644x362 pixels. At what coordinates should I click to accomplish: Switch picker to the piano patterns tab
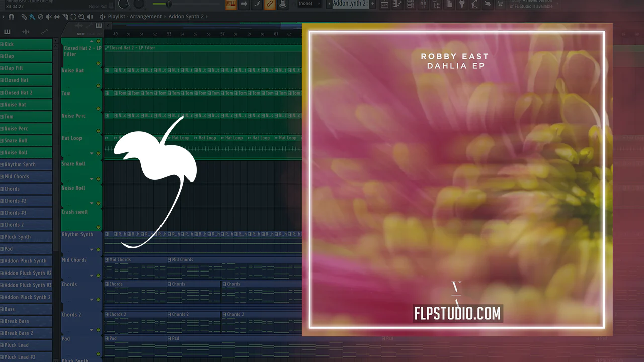point(7,32)
